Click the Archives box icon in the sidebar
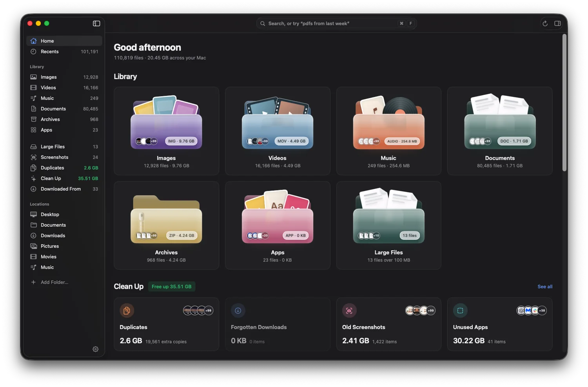The width and height of the screenshot is (588, 387). [x=34, y=119]
